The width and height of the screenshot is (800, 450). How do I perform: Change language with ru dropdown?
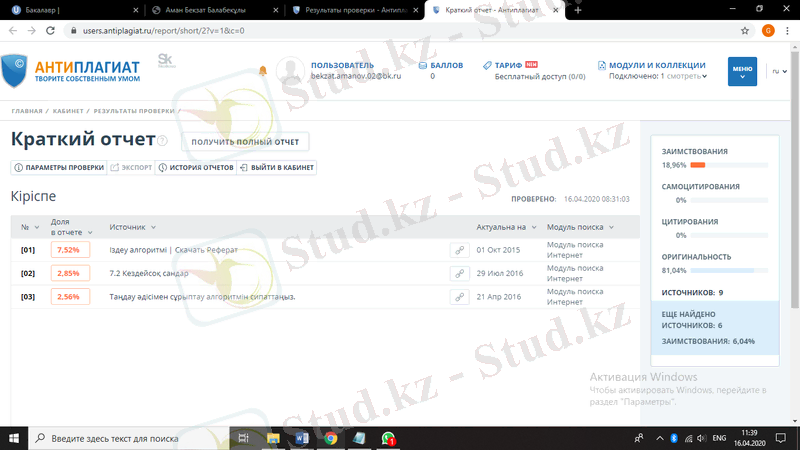pyautogui.click(x=779, y=71)
